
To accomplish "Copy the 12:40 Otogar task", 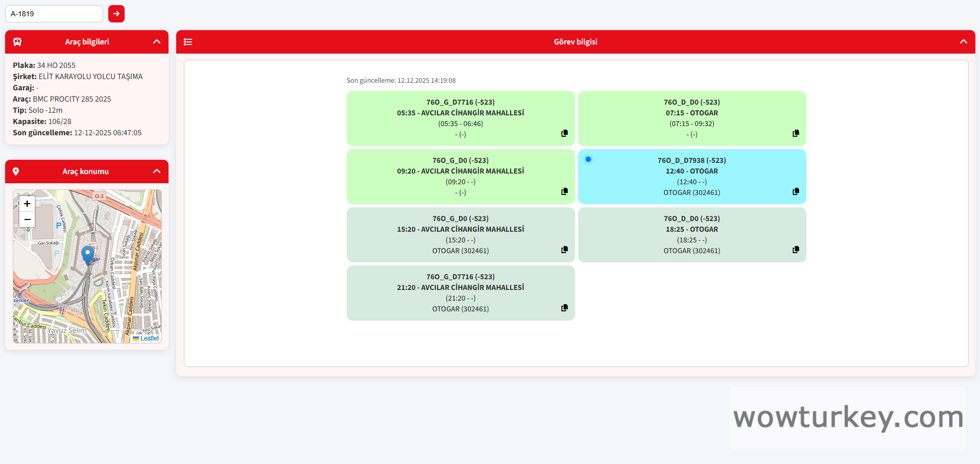I will click(796, 191).
